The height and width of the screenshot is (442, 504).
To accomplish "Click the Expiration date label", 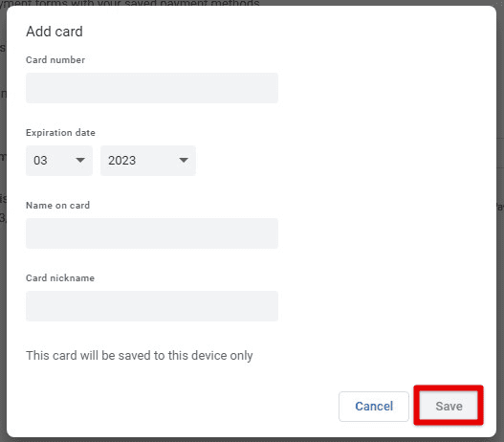I will pos(60,132).
